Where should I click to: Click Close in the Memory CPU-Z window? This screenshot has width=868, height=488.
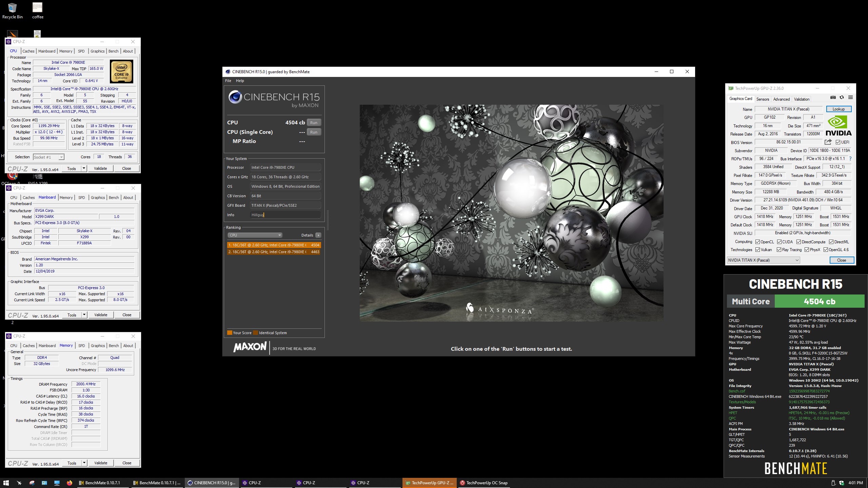(x=127, y=463)
